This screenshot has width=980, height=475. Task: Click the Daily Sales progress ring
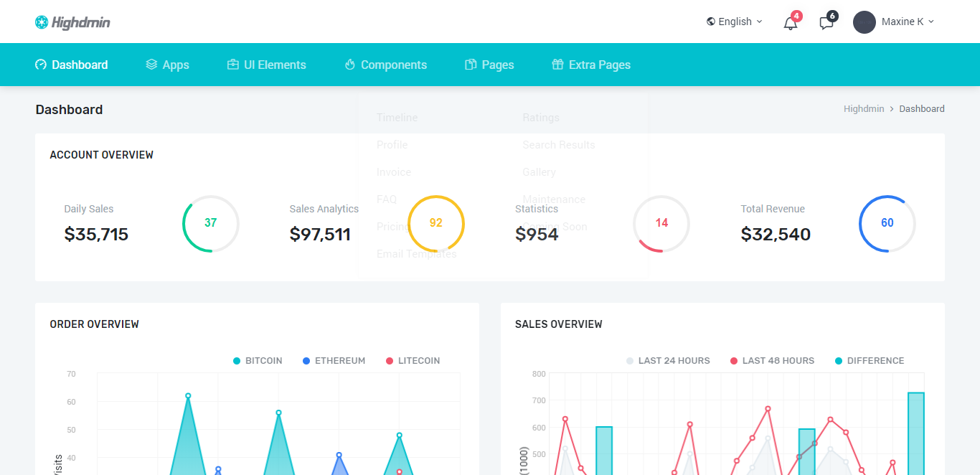(x=210, y=223)
